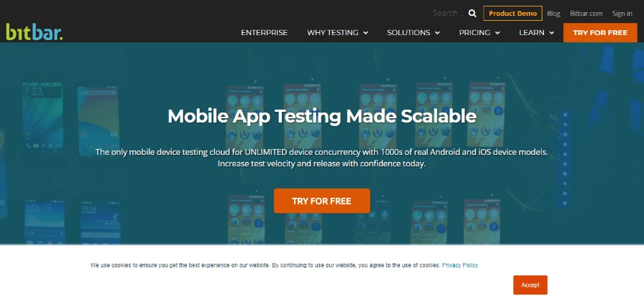
Task: Click the cookie notice message text
Action: tap(265, 265)
